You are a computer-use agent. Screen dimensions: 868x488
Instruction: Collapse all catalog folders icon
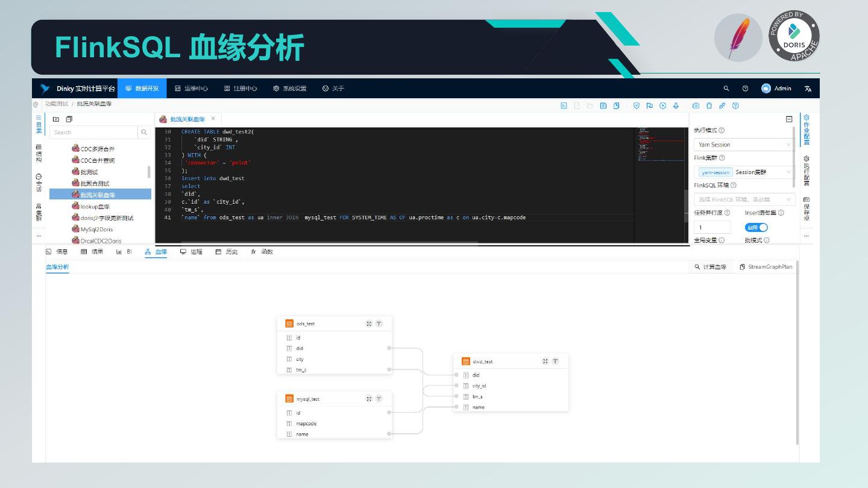click(x=69, y=119)
